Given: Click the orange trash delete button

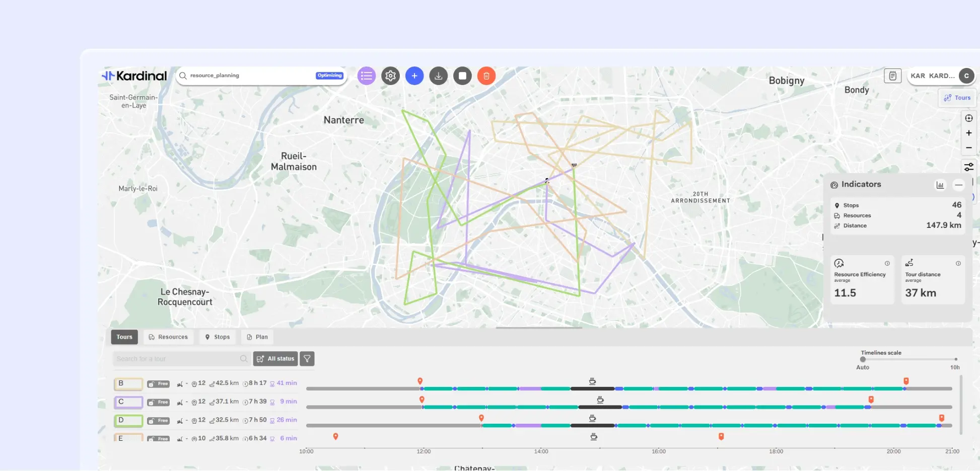Looking at the screenshot, I should [x=486, y=76].
